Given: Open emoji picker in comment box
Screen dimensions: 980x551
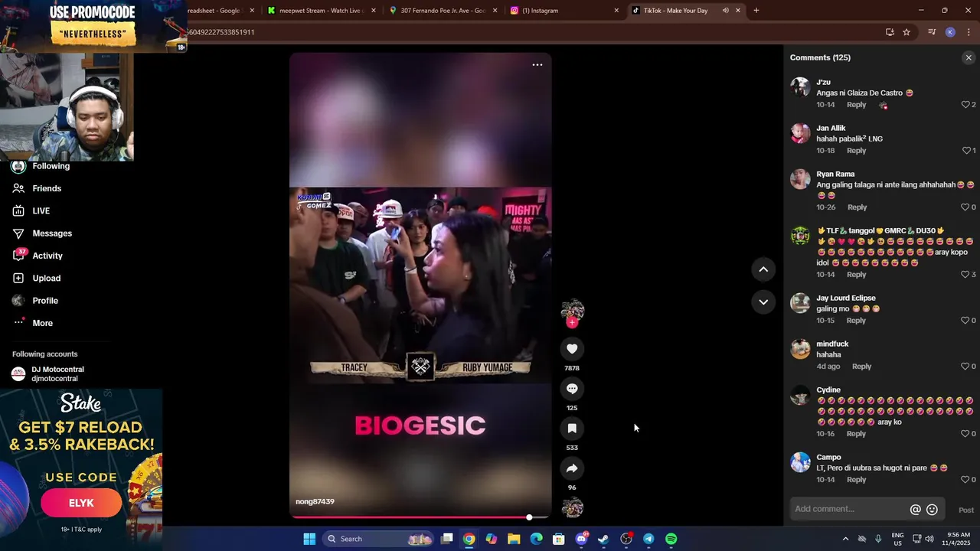Looking at the screenshot, I should click(x=932, y=510).
